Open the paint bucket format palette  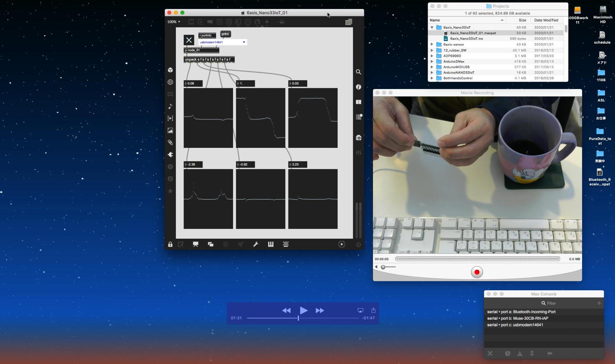click(x=282, y=22)
